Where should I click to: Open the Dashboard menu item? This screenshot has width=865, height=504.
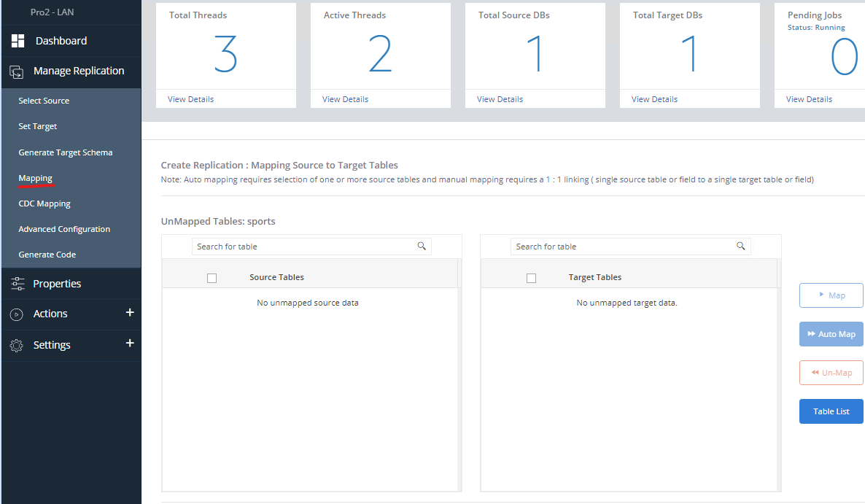click(61, 41)
